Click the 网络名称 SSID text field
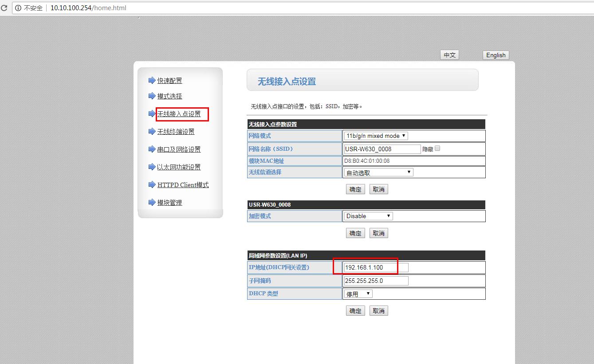 [x=382, y=149]
